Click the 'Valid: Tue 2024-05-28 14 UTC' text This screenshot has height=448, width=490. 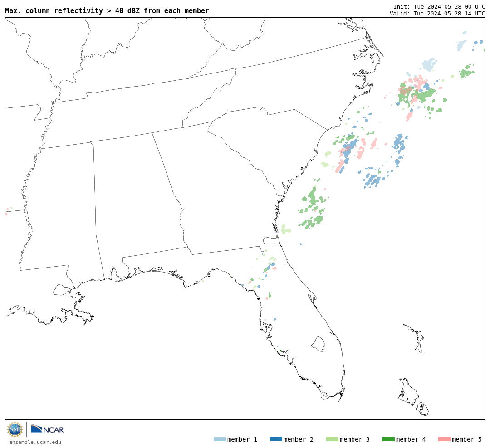437,14
